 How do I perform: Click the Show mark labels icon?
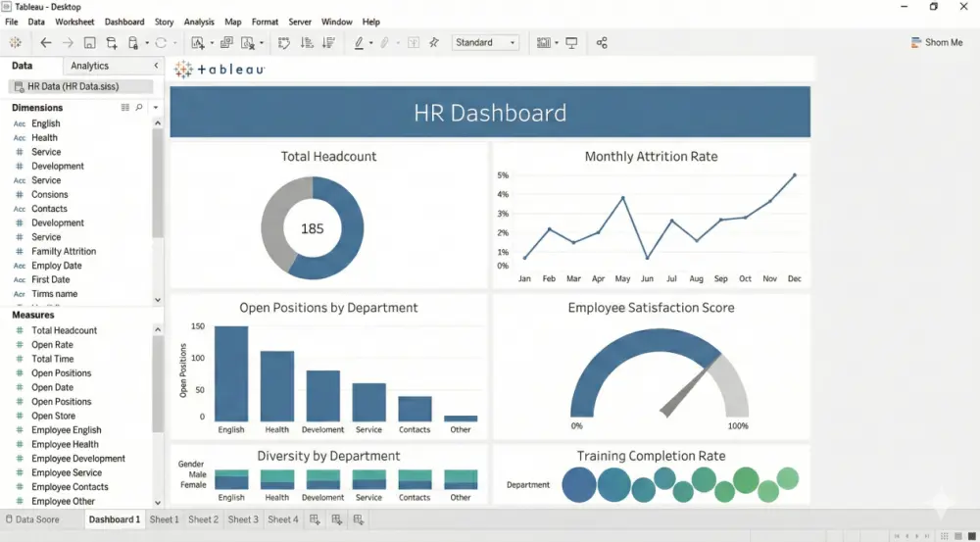(414, 42)
